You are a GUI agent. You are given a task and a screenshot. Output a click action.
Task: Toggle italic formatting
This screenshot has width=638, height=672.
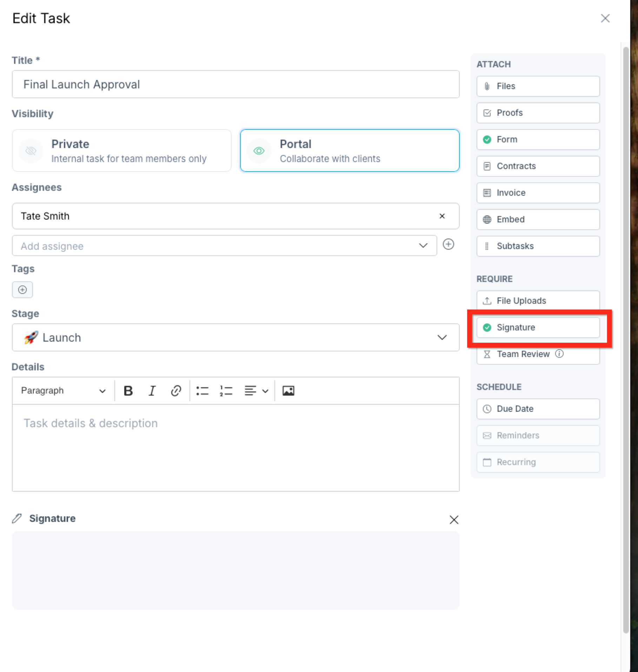click(x=152, y=391)
